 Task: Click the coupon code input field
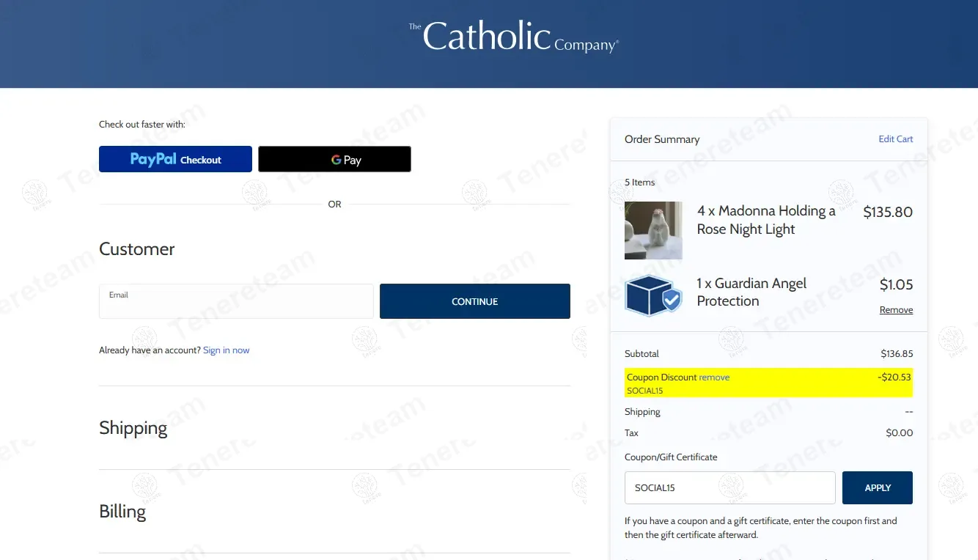[x=729, y=487]
